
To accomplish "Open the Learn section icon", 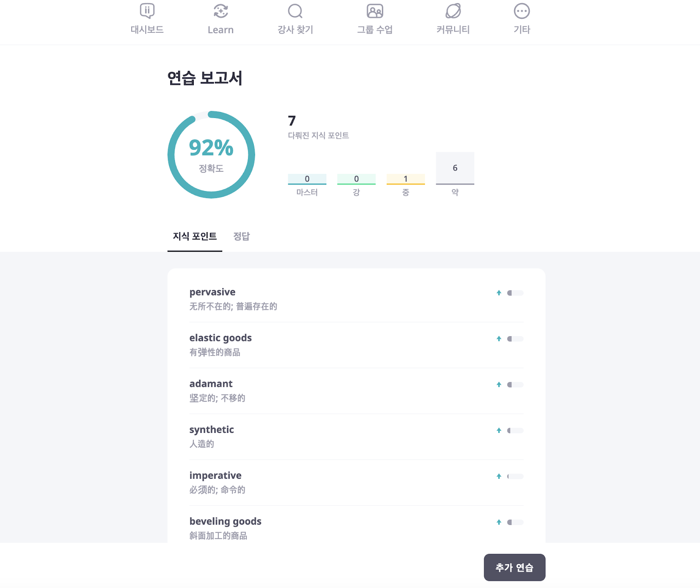I will (220, 11).
